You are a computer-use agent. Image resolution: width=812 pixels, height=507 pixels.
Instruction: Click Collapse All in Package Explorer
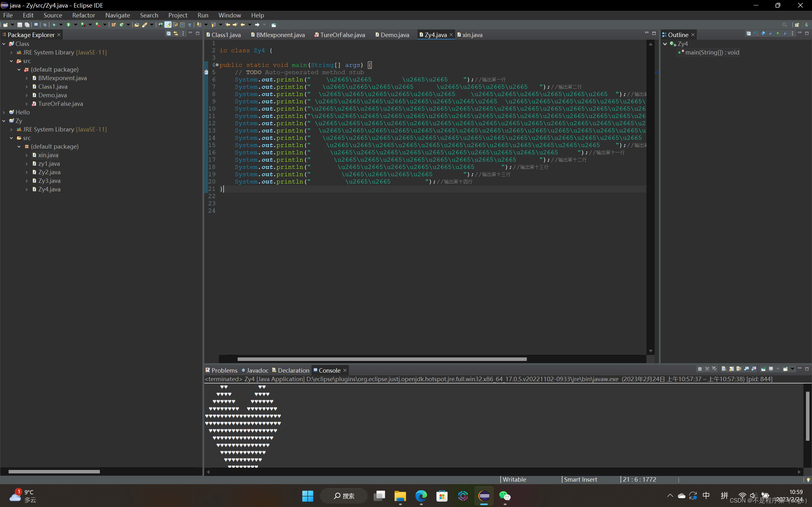pyautogui.click(x=168, y=34)
